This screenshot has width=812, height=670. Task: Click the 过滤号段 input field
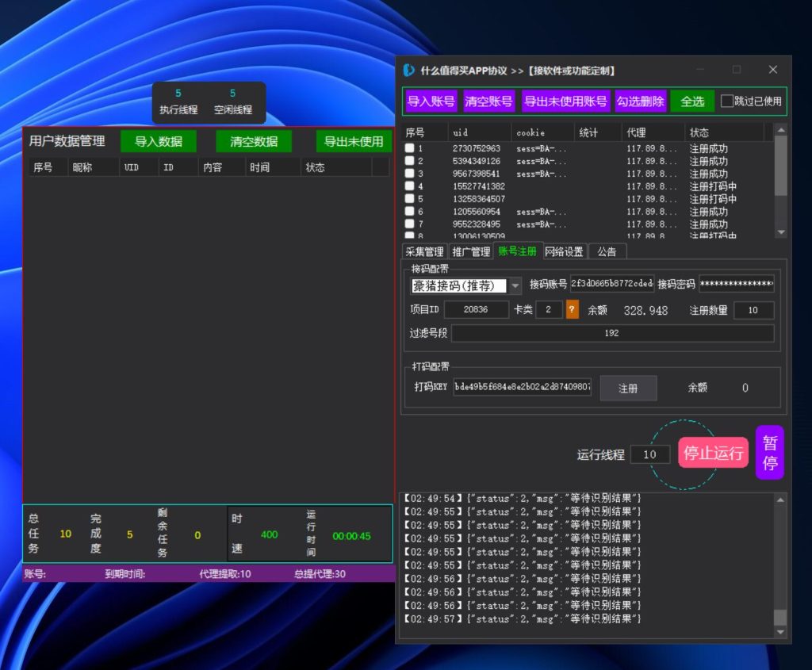point(611,334)
